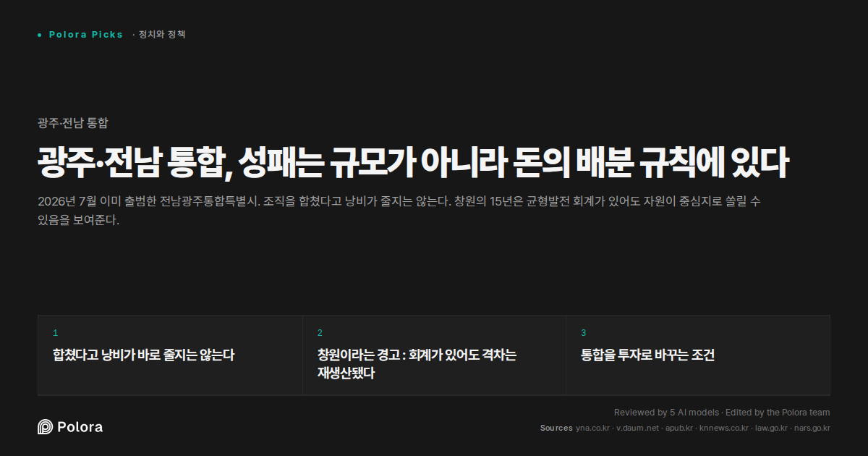Open source nars.go.kr
Viewport: 868px width, 456px height.
(812, 428)
